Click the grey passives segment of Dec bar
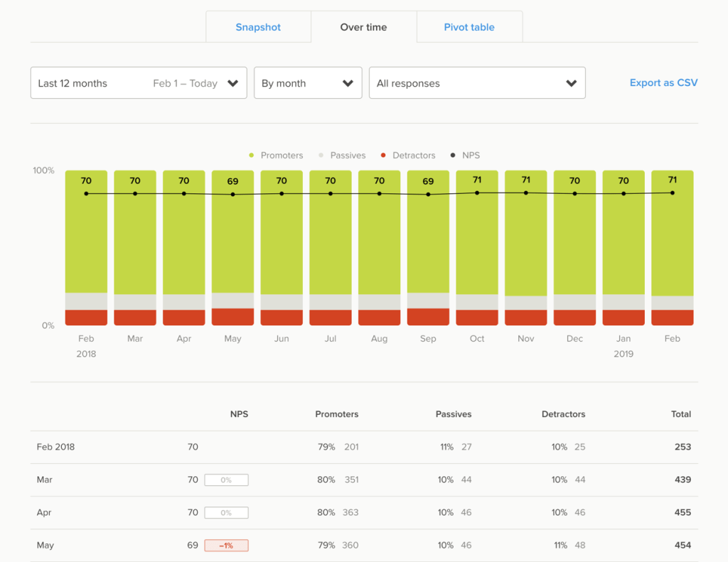728x562 pixels. pyautogui.click(x=574, y=302)
